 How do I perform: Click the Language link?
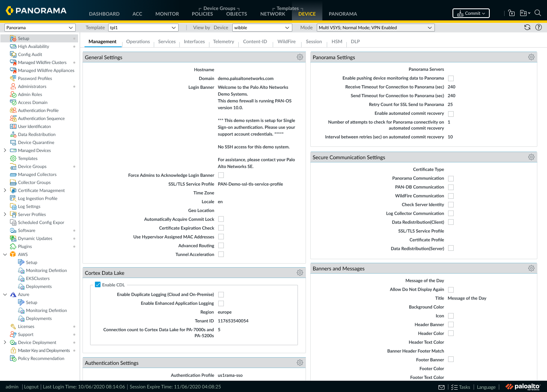coord(486,387)
